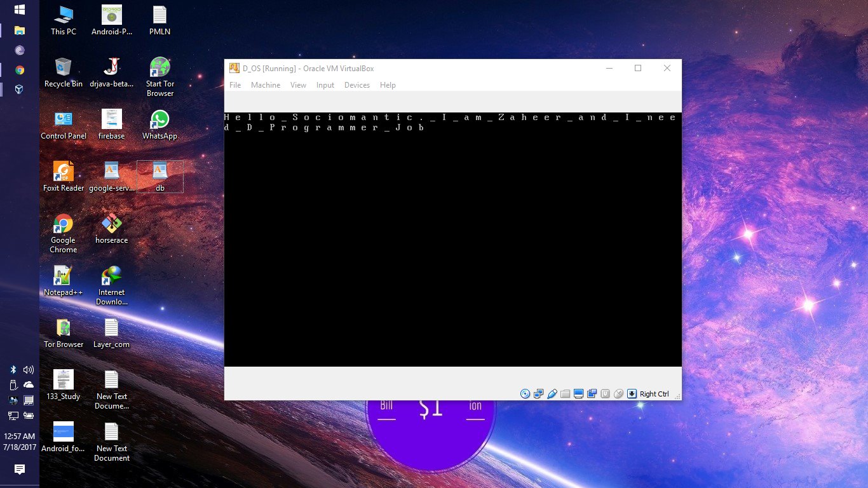Select the Internet Download Manager shortcut

coord(112,285)
